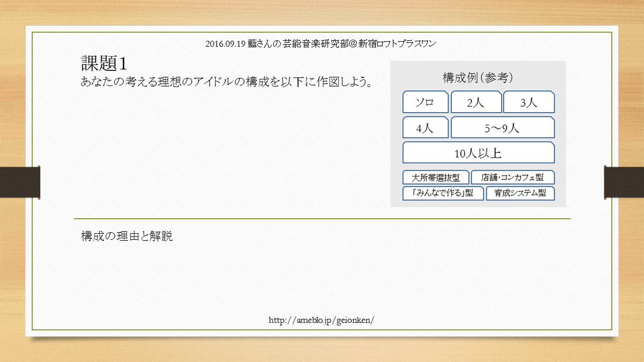Click the instruction sentence あなたの考える理想のアイドル
The width and height of the screenshot is (644, 362).
click(226, 83)
